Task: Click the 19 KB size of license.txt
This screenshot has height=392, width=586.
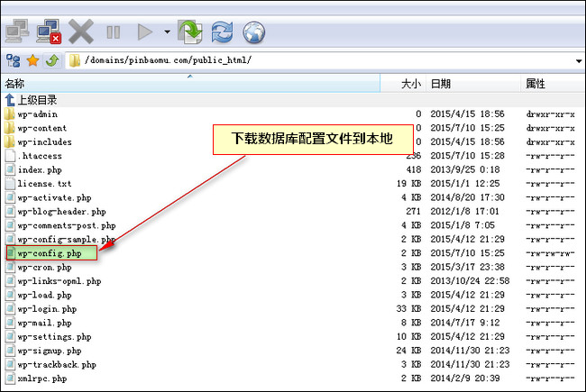Action: pos(409,184)
